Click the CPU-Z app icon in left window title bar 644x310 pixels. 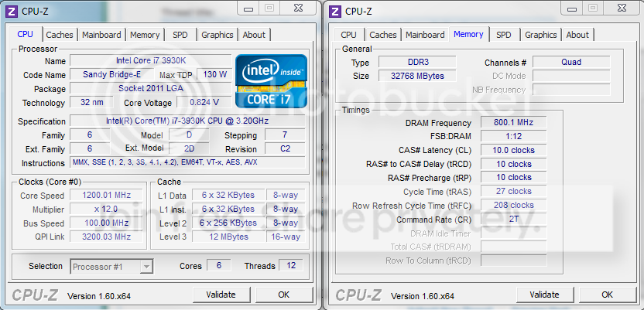12,12
